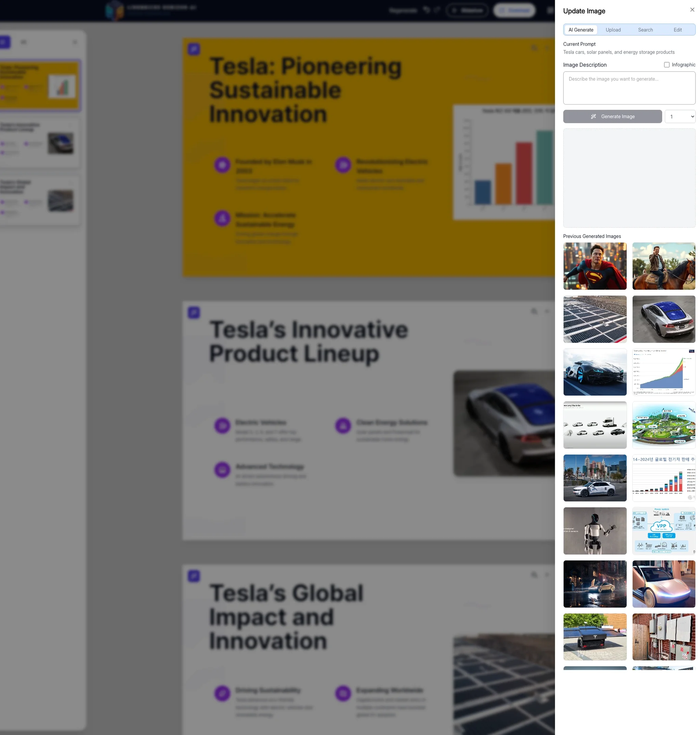Open the image count dropdown
Screen dimensions: 700x735
click(x=679, y=117)
